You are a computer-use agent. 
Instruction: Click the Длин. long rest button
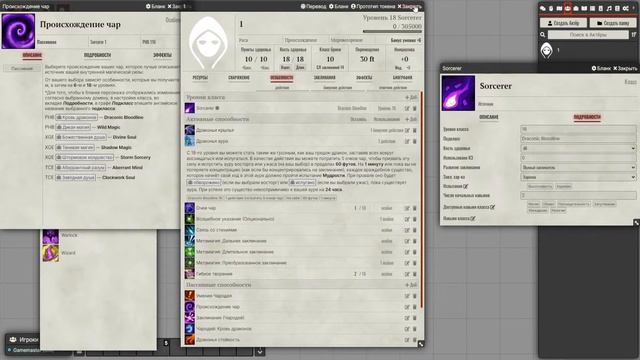[300, 67]
